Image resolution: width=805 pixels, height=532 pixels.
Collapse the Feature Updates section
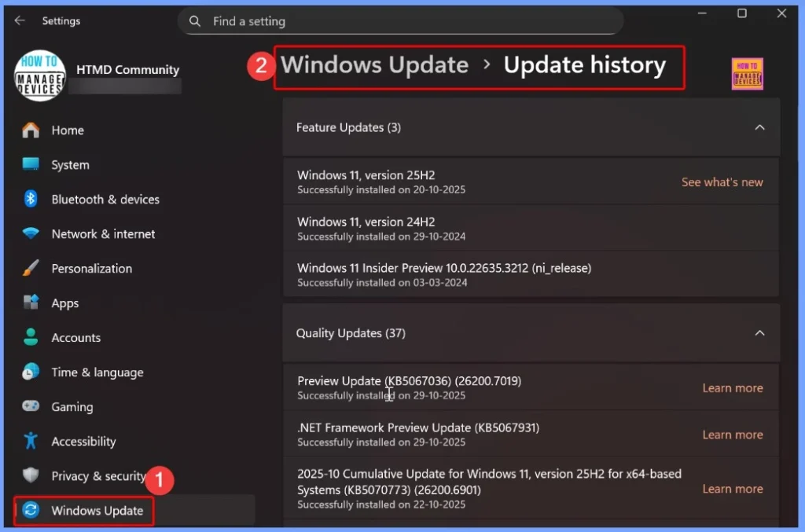(x=759, y=127)
